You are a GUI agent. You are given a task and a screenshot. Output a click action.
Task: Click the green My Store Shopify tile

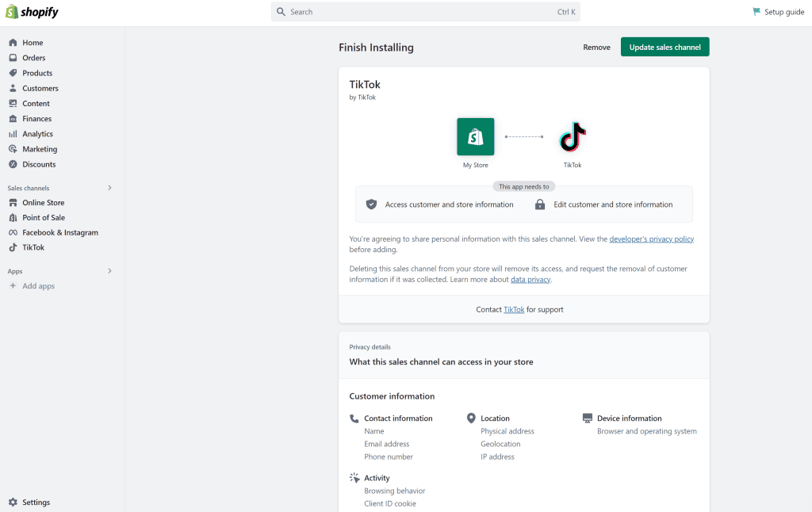pos(476,136)
